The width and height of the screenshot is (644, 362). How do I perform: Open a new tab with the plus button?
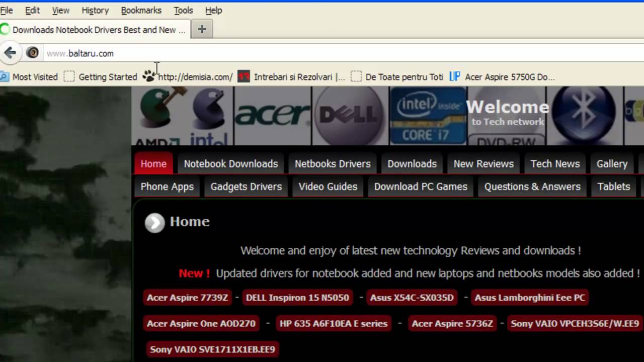(x=202, y=29)
